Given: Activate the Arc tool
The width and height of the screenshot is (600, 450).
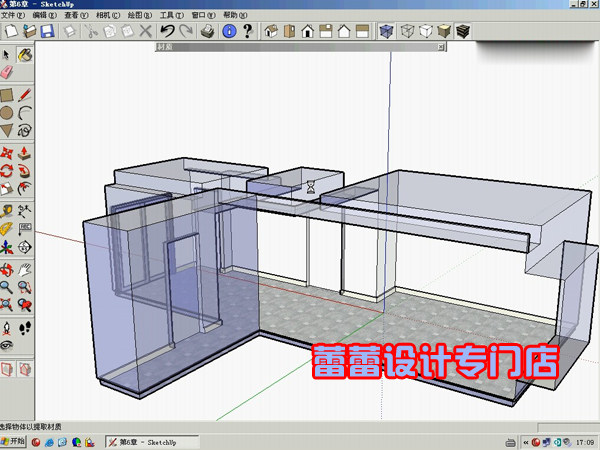Looking at the screenshot, I should point(24,113).
